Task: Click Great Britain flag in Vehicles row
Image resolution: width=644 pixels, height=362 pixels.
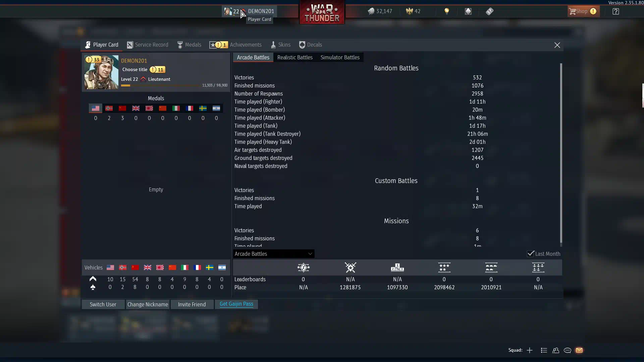Action: [x=148, y=267]
